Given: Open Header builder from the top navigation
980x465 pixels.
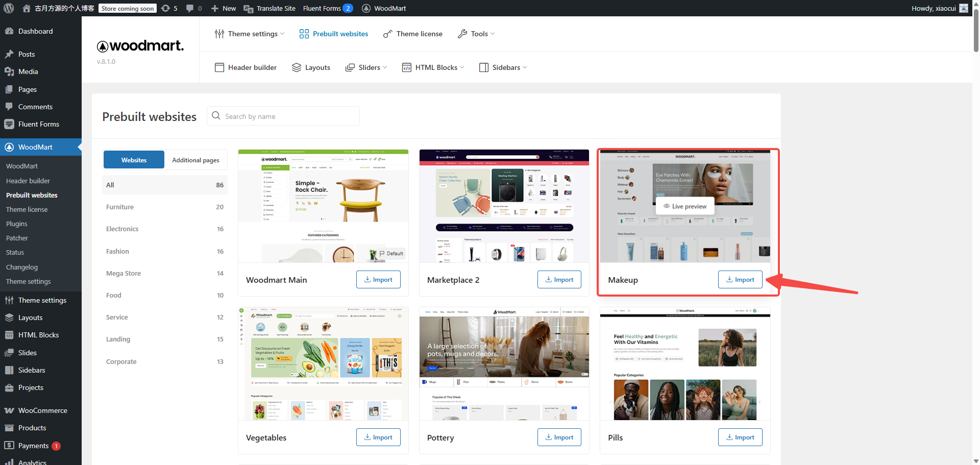Looking at the screenshot, I should [246, 67].
